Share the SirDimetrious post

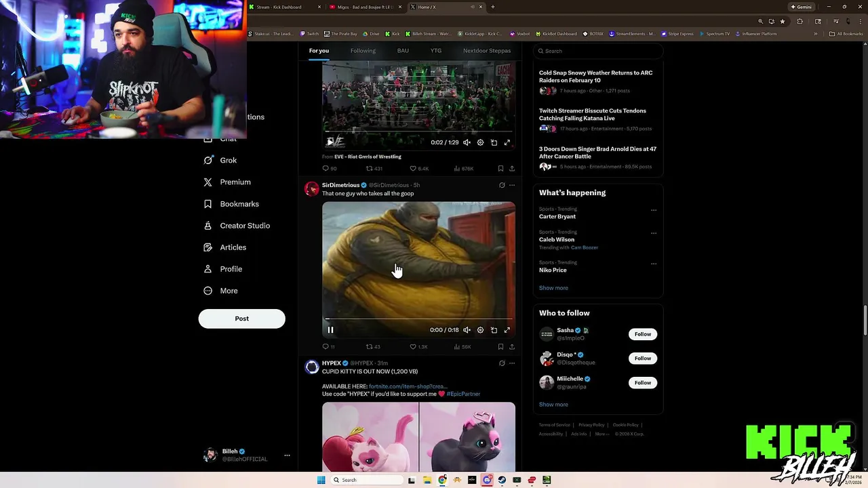(512, 347)
